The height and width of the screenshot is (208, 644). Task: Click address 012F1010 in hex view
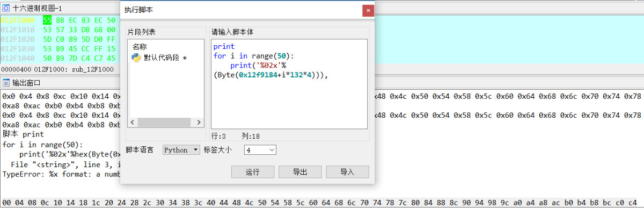[x=18, y=30]
